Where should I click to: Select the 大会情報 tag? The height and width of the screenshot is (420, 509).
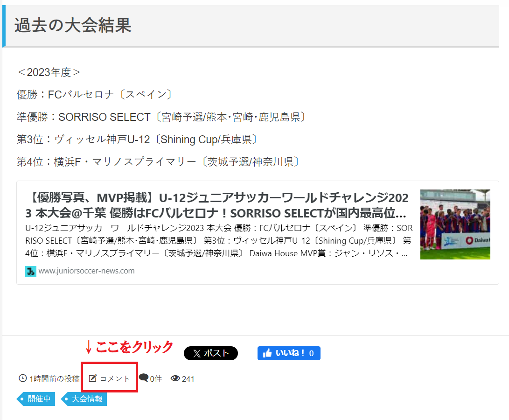84,399
